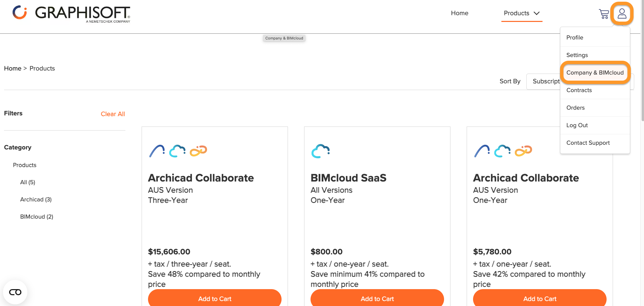Click the cloud icon on BIMcloud SaaS card
This screenshot has height=306, width=644.
[x=320, y=151]
